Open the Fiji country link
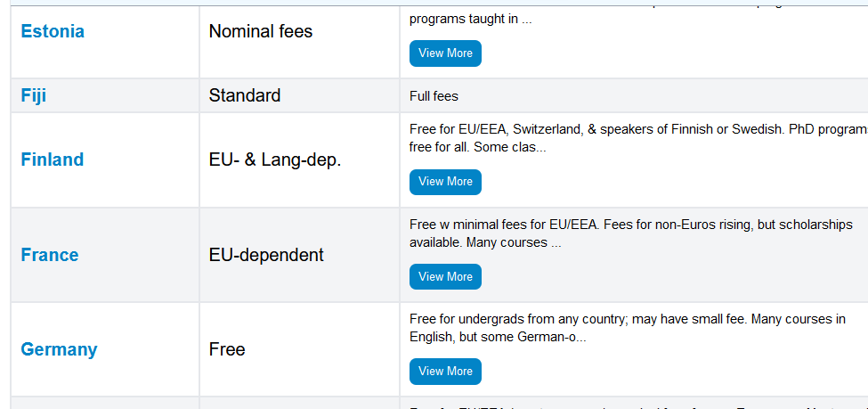The image size is (868, 409). tap(33, 96)
